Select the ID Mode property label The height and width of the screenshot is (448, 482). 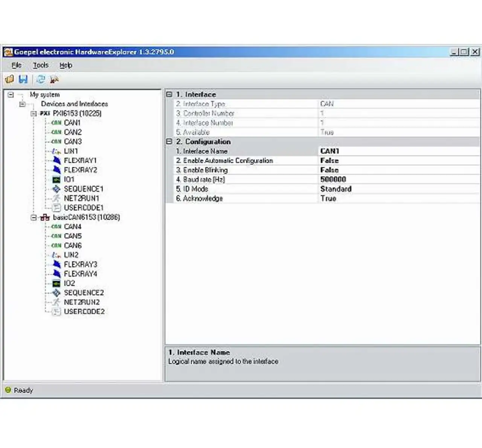point(192,189)
